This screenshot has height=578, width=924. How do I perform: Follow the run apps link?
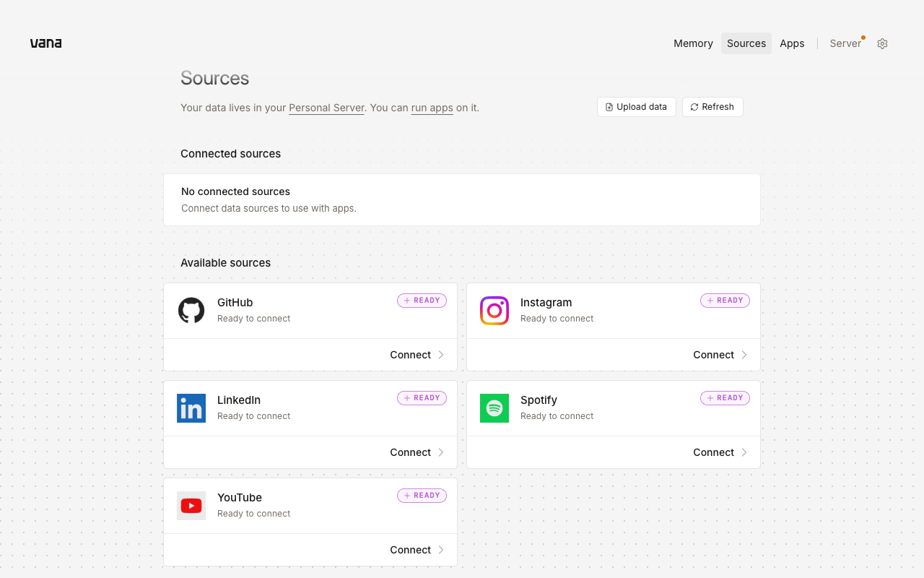432,108
